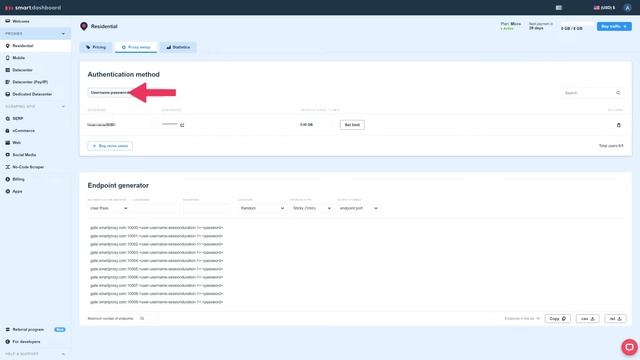The height and width of the screenshot is (360, 640).
Task: Open the live chat bubble
Action: tap(629, 347)
